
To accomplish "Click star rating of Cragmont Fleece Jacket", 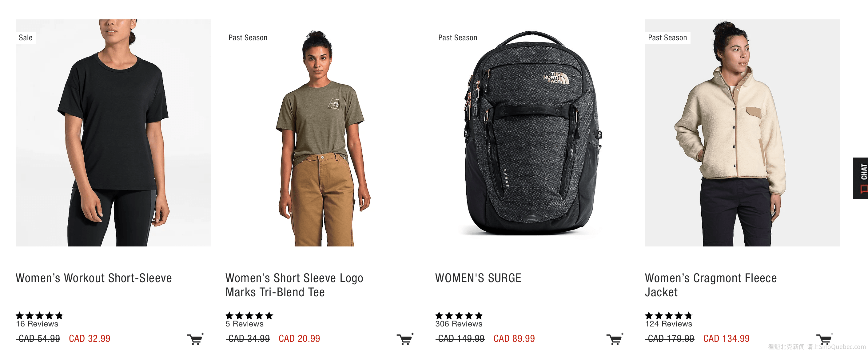I will [668, 316].
